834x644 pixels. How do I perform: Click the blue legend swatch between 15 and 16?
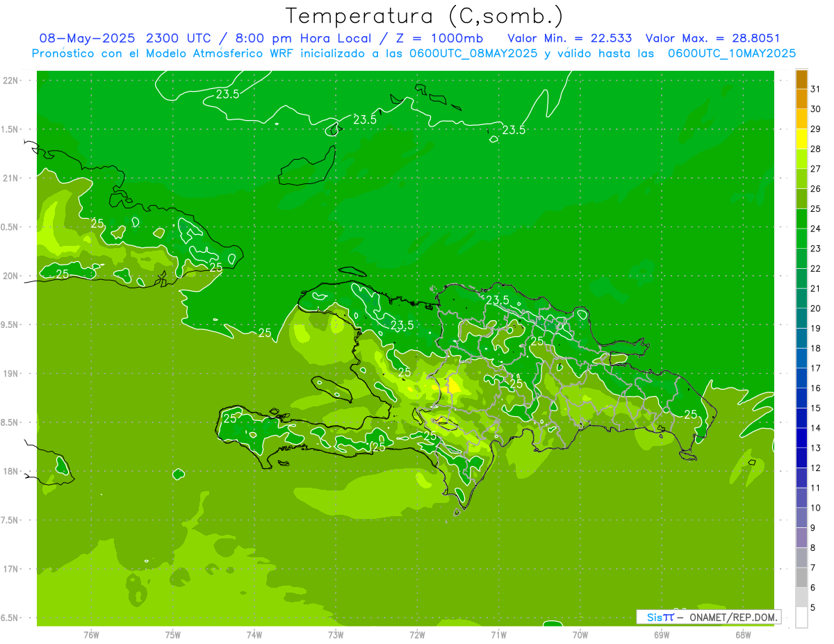[801, 398]
